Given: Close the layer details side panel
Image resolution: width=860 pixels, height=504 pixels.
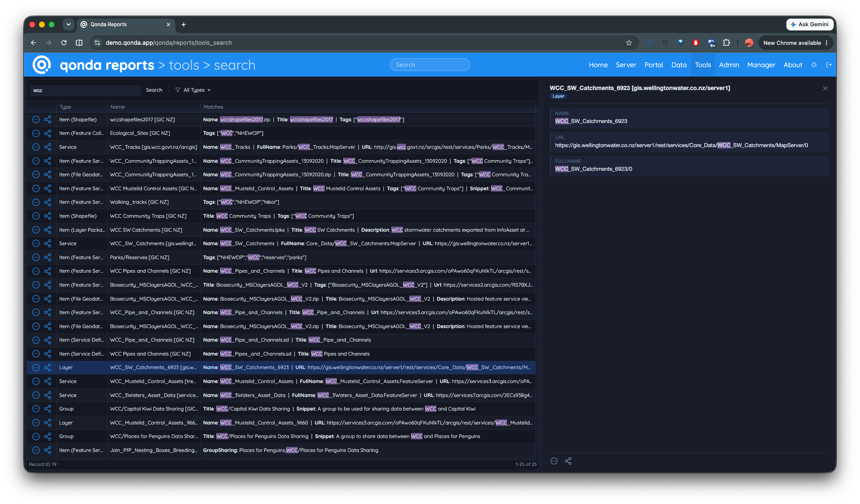Looking at the screenshot, I should pos(825,88).
